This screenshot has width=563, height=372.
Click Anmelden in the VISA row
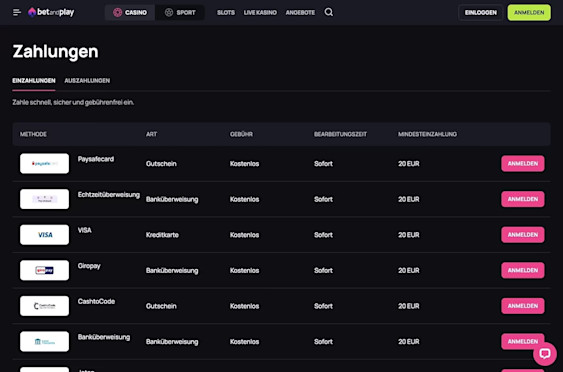[x=523, y=234]
